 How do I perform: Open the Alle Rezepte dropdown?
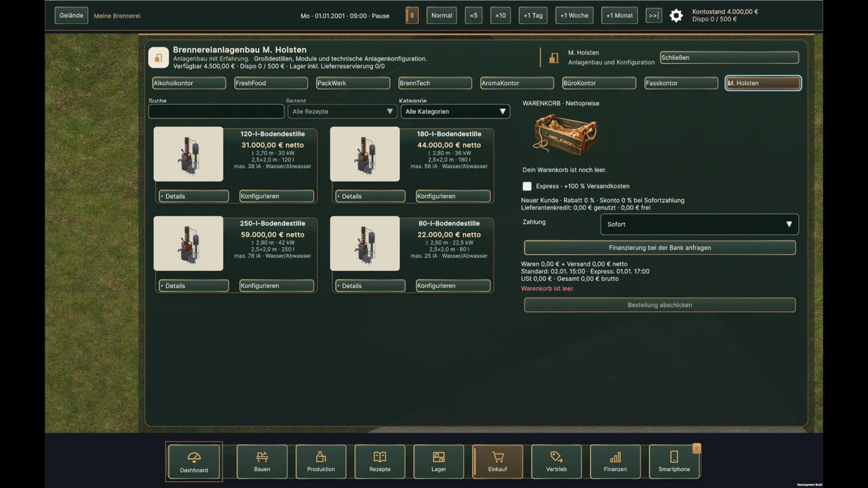pyautogui.click(x=342, y=111)
